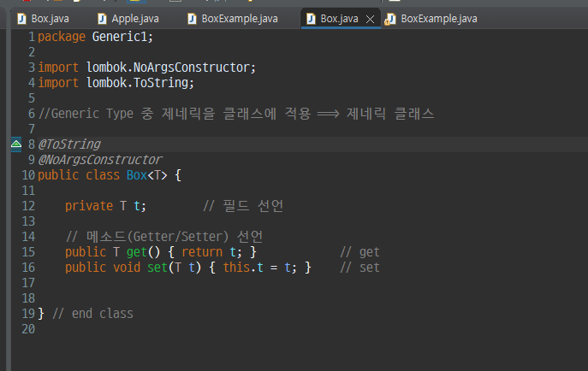Click class name 'Box' in class declaration
Viewport: 588px width, 371px height.
[x=137, y=175]
